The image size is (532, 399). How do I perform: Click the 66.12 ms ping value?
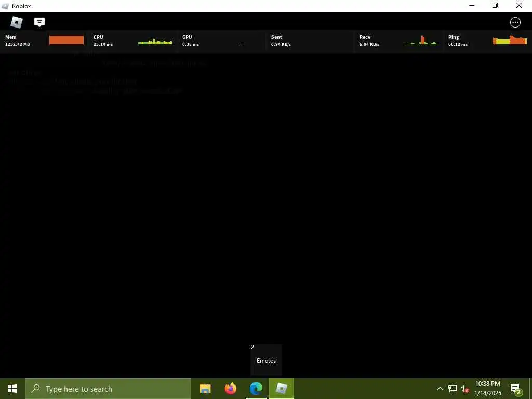coord(458,44)
